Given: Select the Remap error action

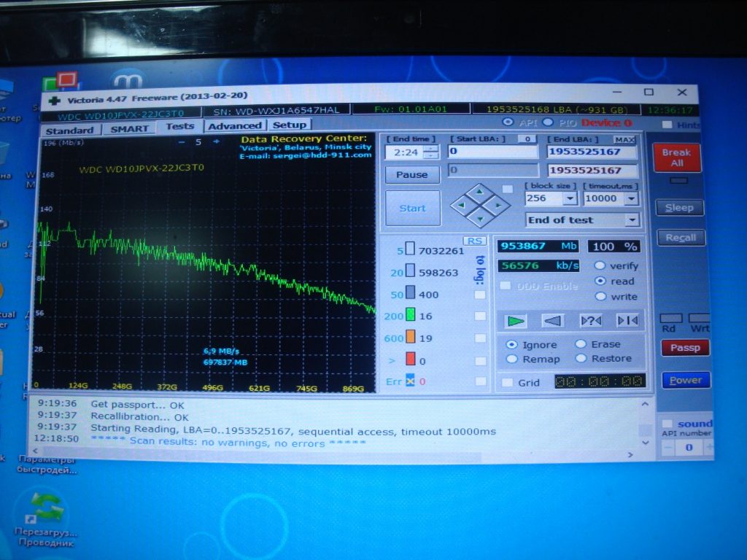Looking at the screenshot, I should (511, 359).
